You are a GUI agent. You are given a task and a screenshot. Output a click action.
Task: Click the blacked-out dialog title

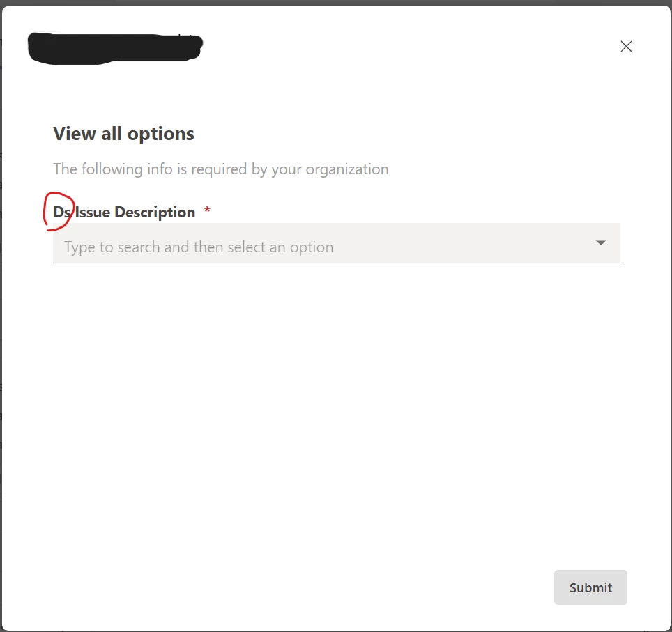click(x=115, y=47)
